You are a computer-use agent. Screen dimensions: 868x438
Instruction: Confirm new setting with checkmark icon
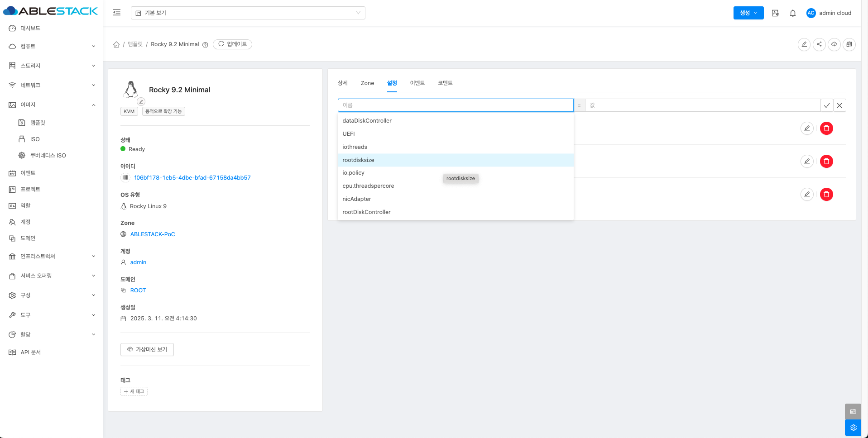(x=826, y=105)
